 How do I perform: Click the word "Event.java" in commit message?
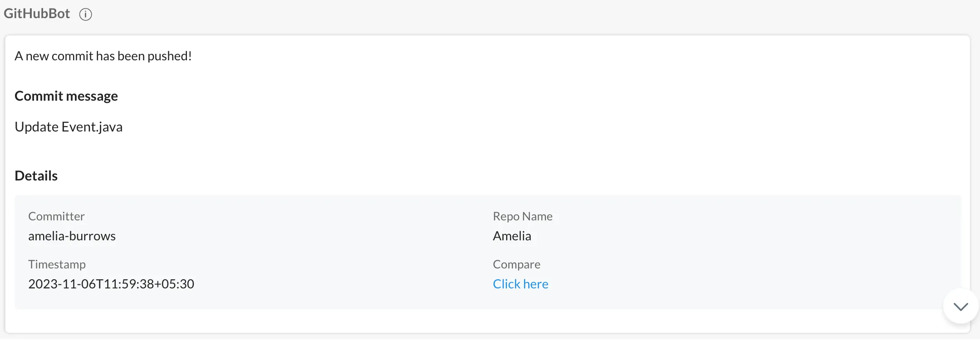click(92, 127)
